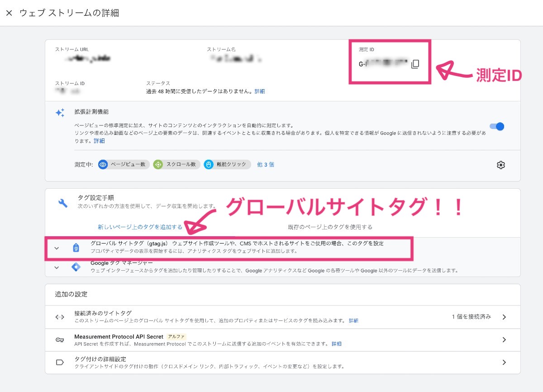
Task: Click ストリーム URL label
Action: [x=72, y=49]
